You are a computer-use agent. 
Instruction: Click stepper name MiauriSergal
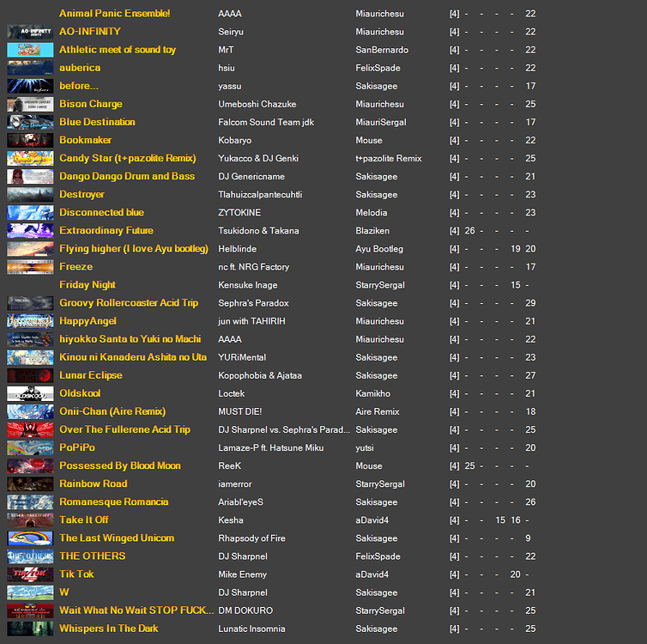(x=381, y=123)
